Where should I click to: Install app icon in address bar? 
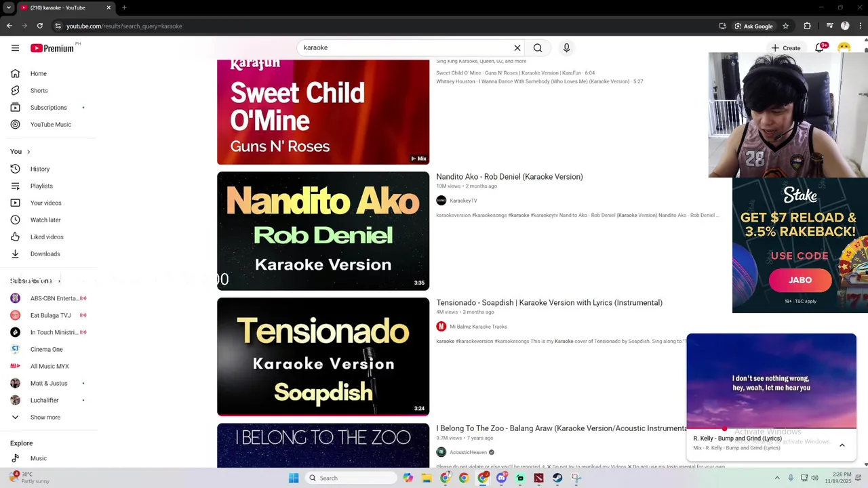pos(723,26)
